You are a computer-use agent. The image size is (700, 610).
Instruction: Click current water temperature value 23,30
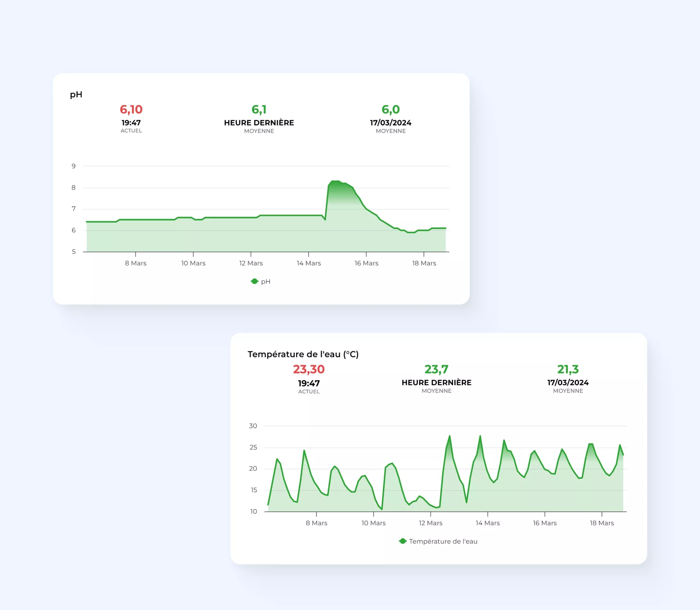(x=309, y=369)
